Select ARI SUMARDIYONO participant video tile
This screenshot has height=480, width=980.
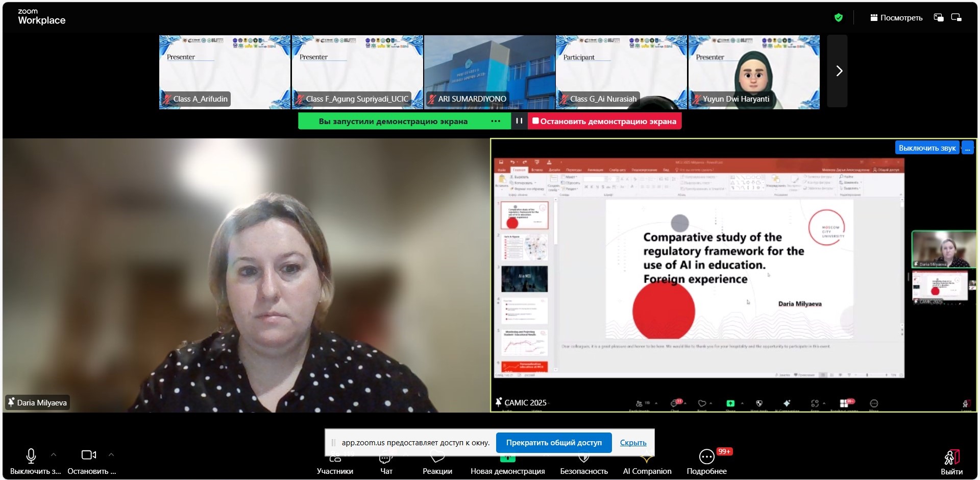point(489,71)
